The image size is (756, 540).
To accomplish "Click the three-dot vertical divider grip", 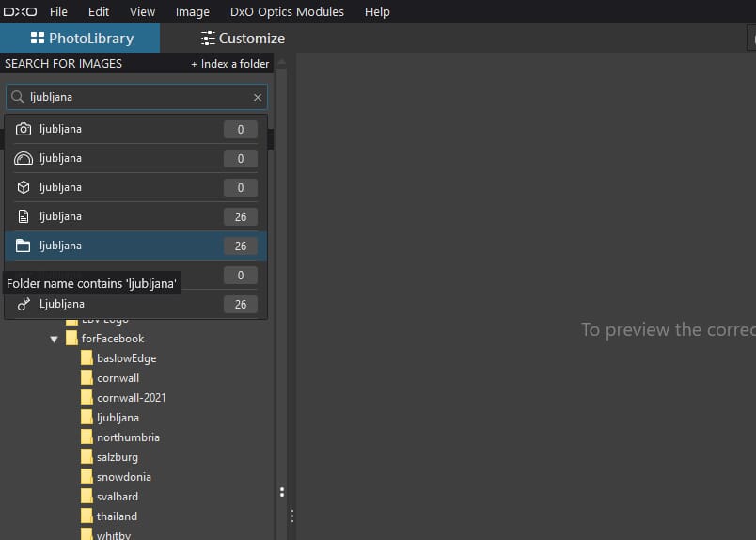I will pyautogui.click(x=292, y=516).
